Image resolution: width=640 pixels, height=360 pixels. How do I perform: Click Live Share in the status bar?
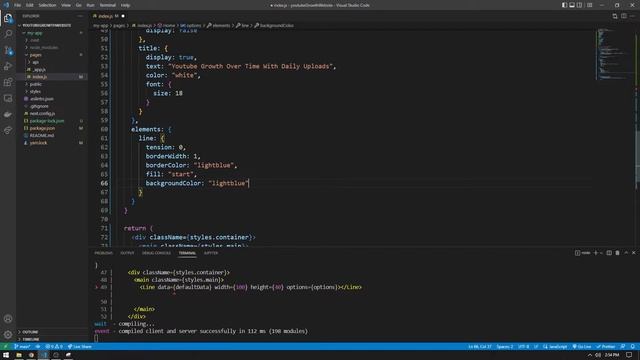pyautogui.click(x=80, y=347)
